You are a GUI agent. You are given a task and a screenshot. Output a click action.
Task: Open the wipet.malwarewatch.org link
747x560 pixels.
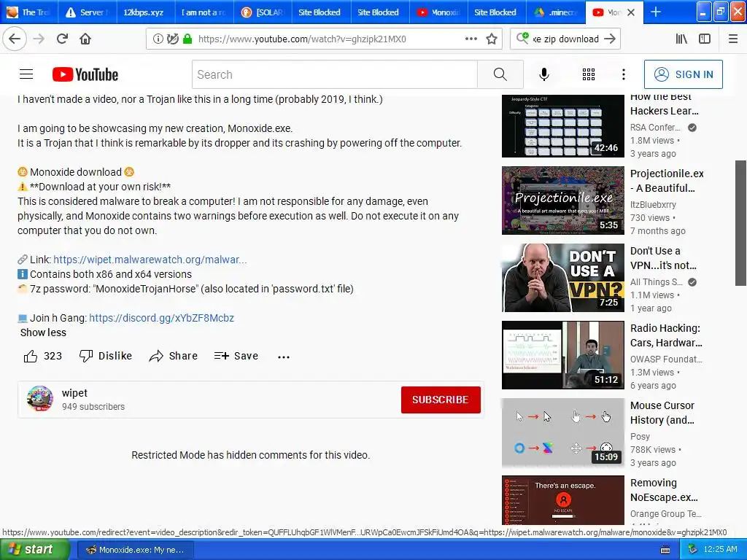pos(150,260)
